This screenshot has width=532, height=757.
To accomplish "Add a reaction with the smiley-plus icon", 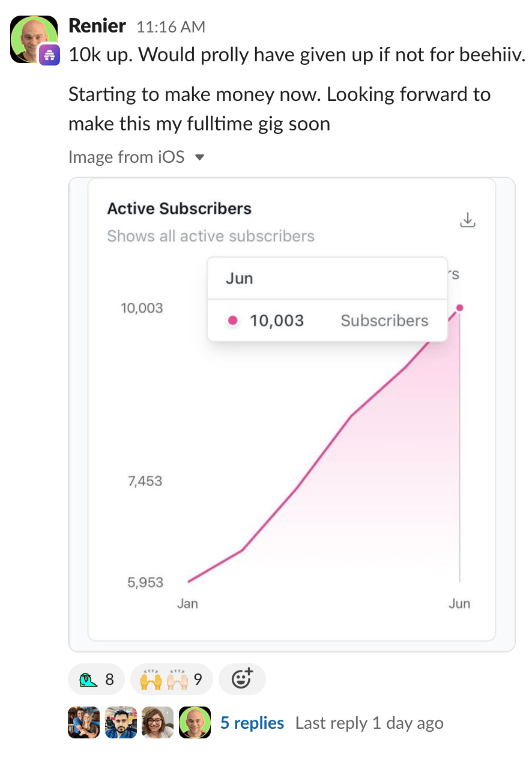I will point(242,679).
